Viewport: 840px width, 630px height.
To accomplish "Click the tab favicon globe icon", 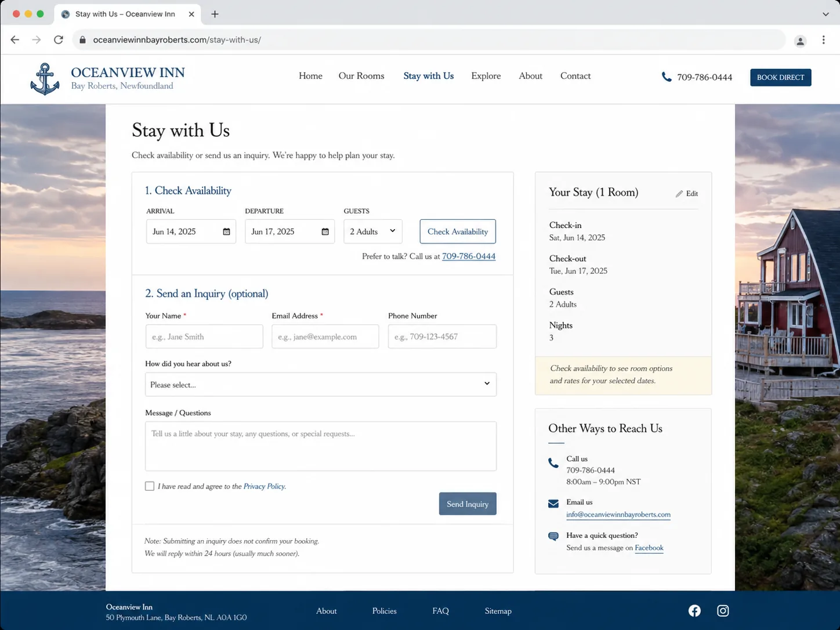I will [66, 14].
